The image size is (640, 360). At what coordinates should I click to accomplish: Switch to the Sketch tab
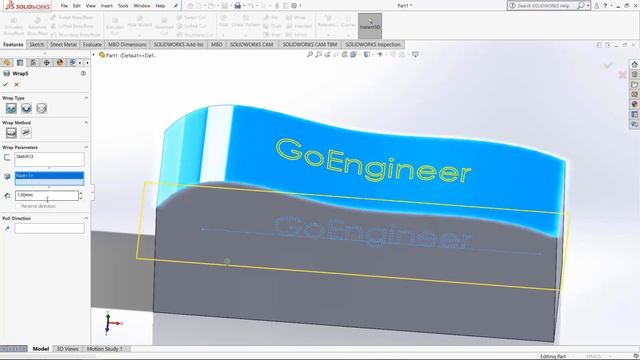pos(36,44)
